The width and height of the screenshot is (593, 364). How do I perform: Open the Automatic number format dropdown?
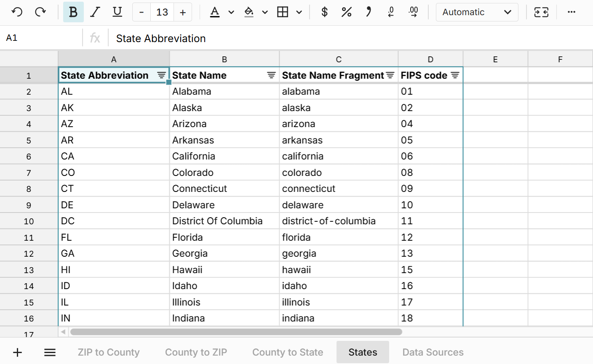click(477, 12)
